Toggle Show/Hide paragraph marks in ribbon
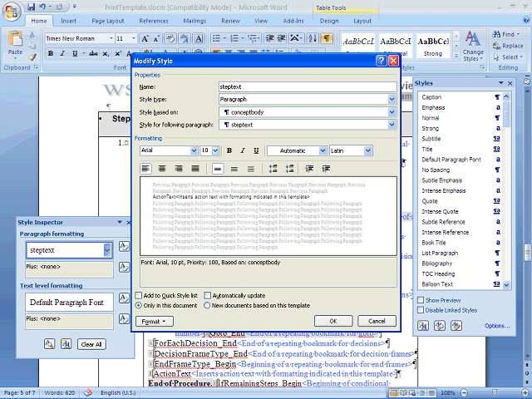The width and height of the screenshot is (532, 399). (x=327, y=38)
